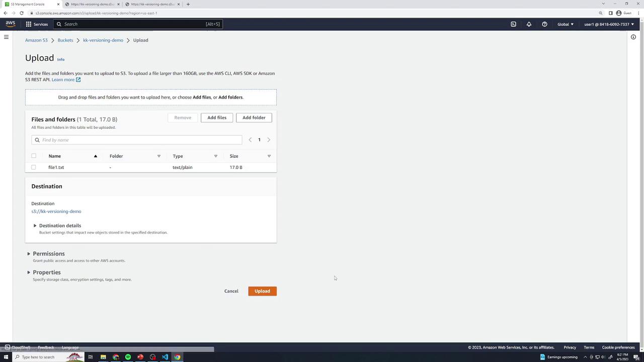Viewport: 644px width, 362px height.
Task: Open Visual Studio Code from taskbar
Action: tap(165, 357)
